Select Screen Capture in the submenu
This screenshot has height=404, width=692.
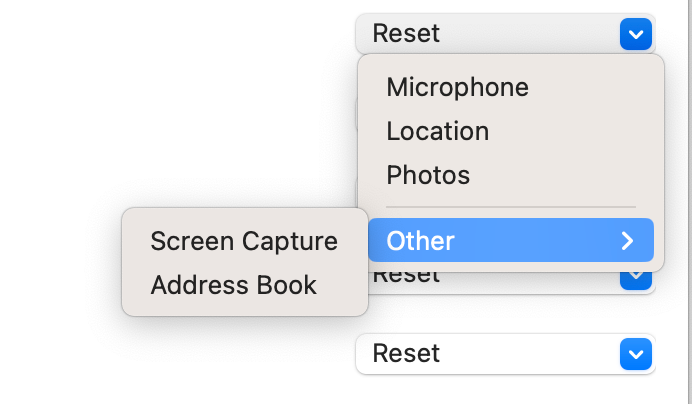244,241
